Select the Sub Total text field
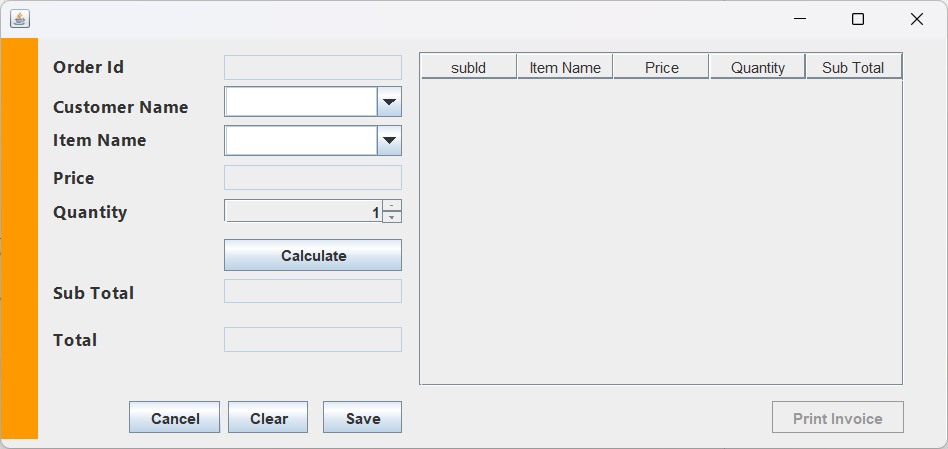Screen dimensions: 948x449 click(312, 291)
